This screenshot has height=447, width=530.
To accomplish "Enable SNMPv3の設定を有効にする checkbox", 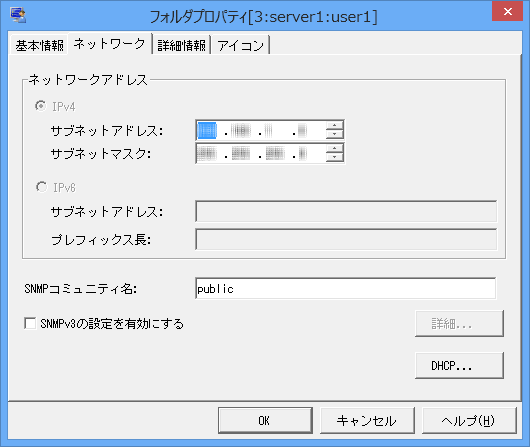I will tap(30, 323).
